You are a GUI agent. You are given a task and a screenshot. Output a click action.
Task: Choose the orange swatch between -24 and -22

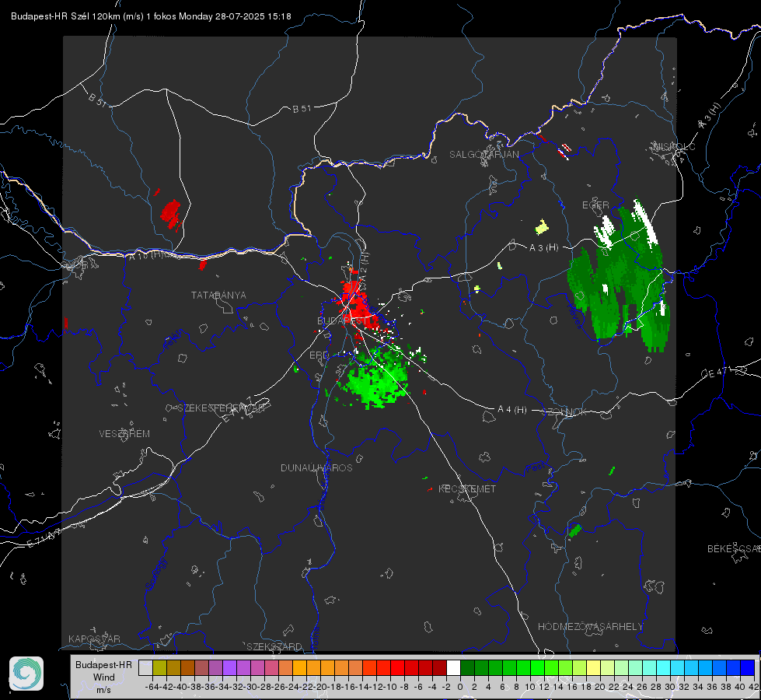point(299,667)
